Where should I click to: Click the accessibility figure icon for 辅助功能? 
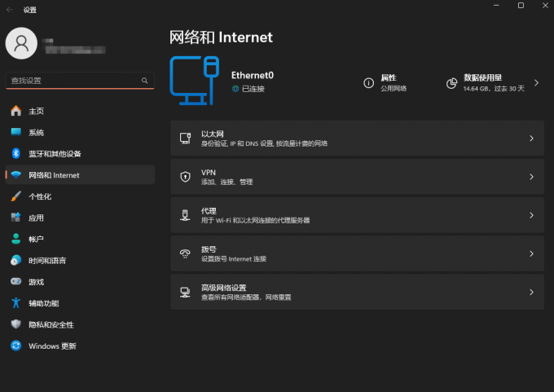16,303
